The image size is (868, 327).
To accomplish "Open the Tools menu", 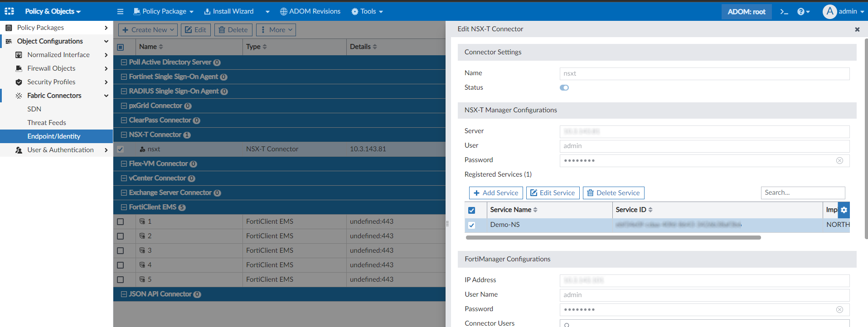I will pos(367,11).
